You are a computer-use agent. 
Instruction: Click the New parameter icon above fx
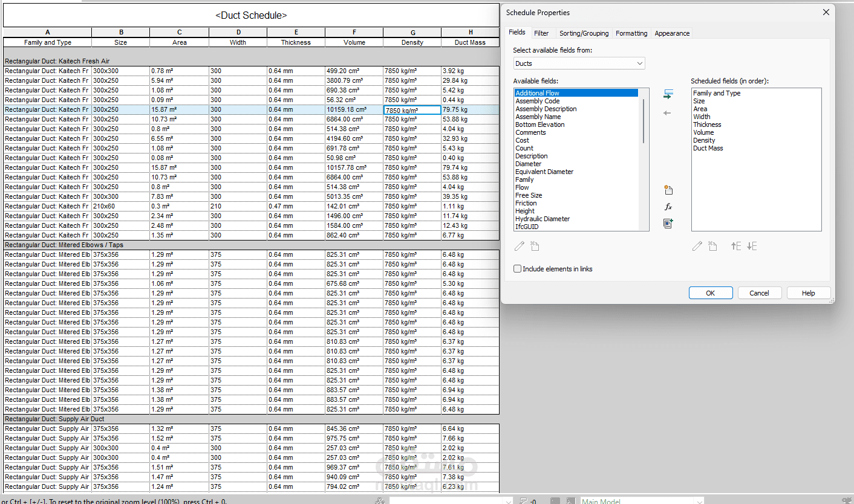[x=668, y=190]
